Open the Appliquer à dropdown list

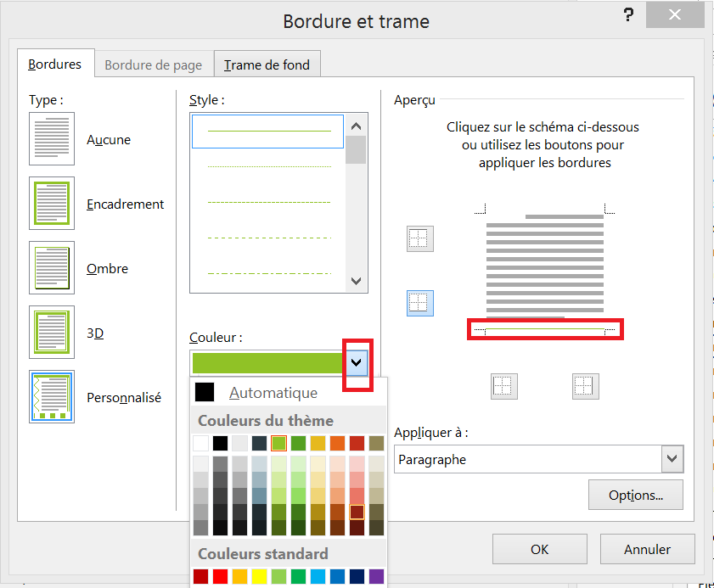[x=672, y=459]
